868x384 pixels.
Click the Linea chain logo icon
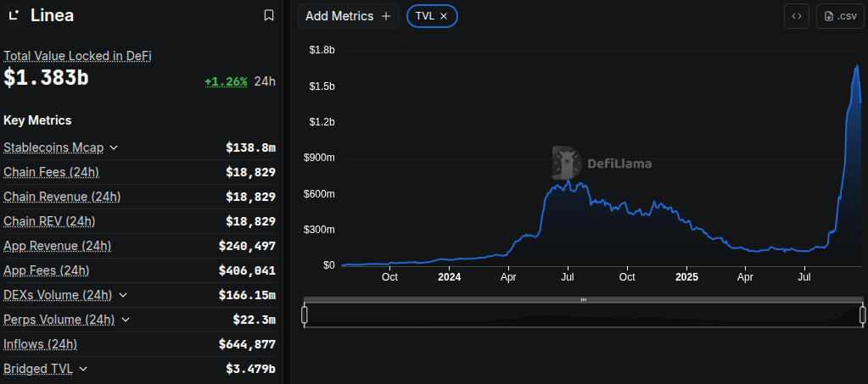14,15
